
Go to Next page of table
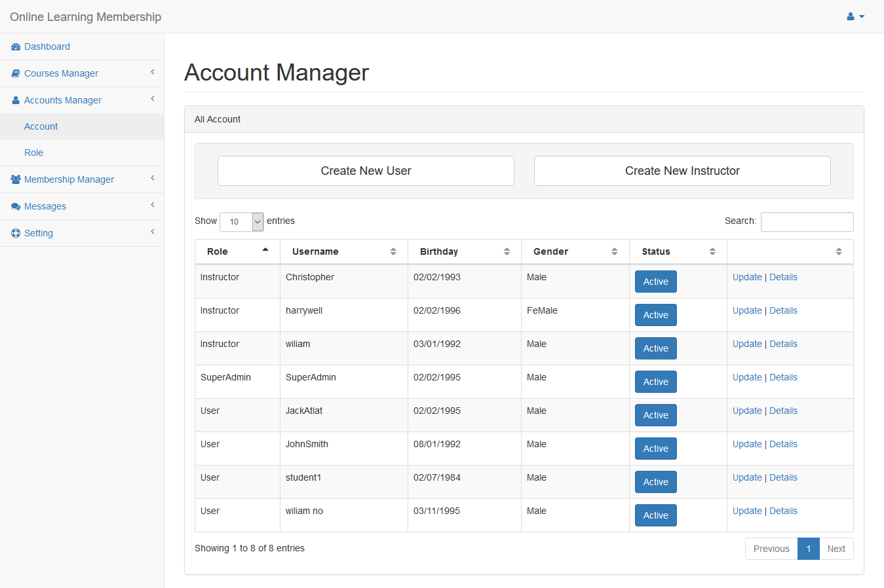(x=836, y=549)
